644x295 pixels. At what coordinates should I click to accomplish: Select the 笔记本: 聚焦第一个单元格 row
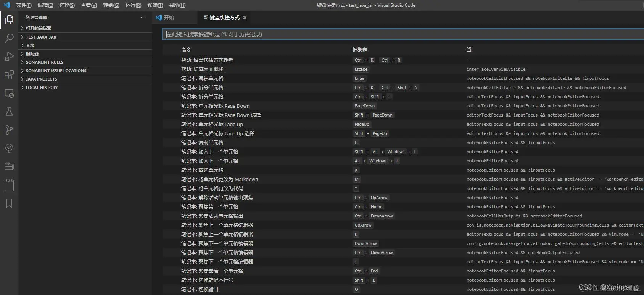pos(403,207)
